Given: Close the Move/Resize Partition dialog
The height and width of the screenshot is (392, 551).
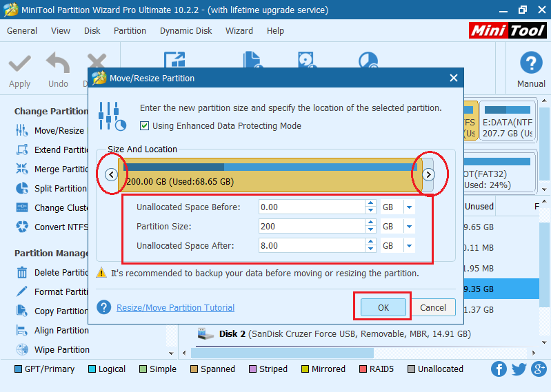Looking at the screenshot, I should pyautogui.click(x=454, y=78).
